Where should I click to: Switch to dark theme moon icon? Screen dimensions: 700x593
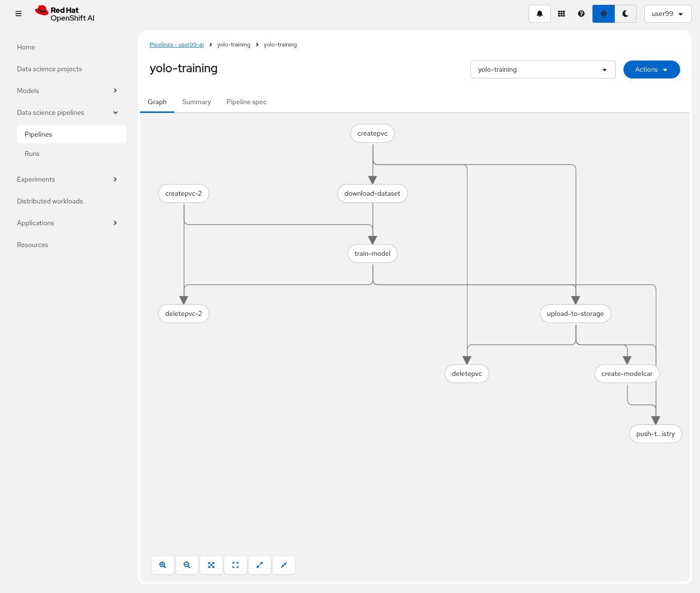coord(625,14)
